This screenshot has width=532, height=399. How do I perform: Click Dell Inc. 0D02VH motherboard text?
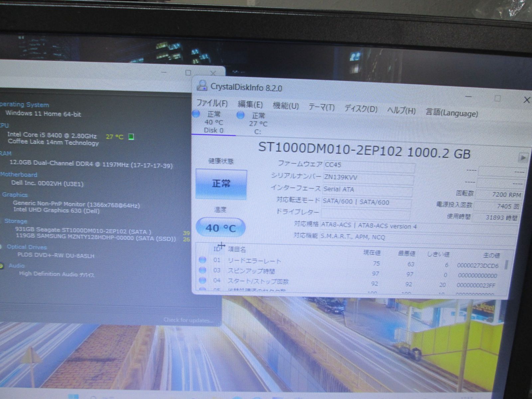click(47, 183)
